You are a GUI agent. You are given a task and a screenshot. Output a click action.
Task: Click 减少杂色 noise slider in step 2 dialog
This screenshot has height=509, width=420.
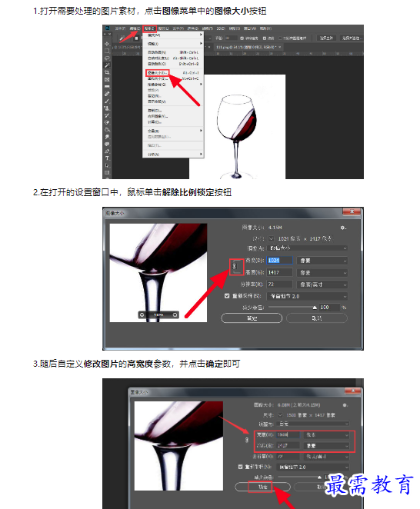click(x=292, y=308)
